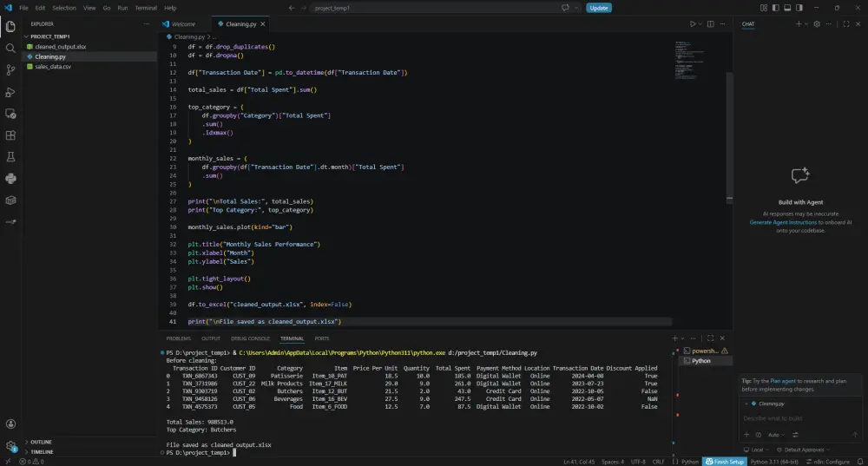Open the Auto model picker dropdown
868x466 pixels.
pyautogui.click(x=776, y=435)
